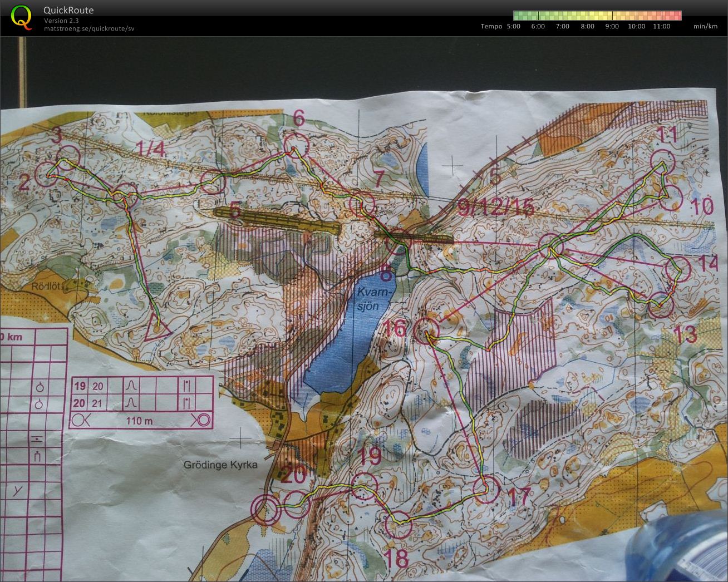
Task: Click the 8:00 tempo scale value
Action: [x=587, y=26]
